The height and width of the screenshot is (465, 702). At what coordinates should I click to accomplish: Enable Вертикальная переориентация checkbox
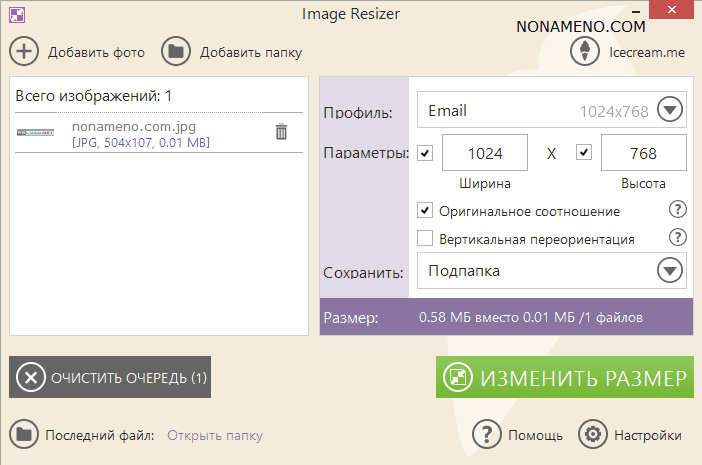(425, 239)
